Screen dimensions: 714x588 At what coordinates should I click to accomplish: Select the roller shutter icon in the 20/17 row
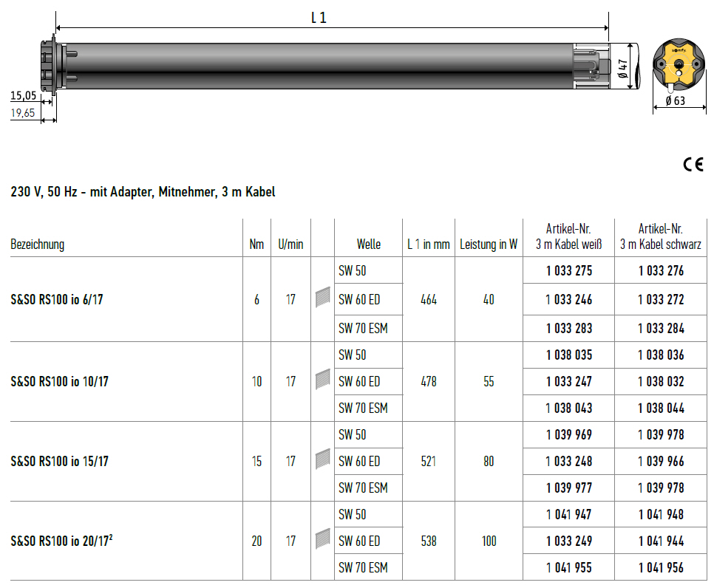pyautogui.click(x=322, y=540)
